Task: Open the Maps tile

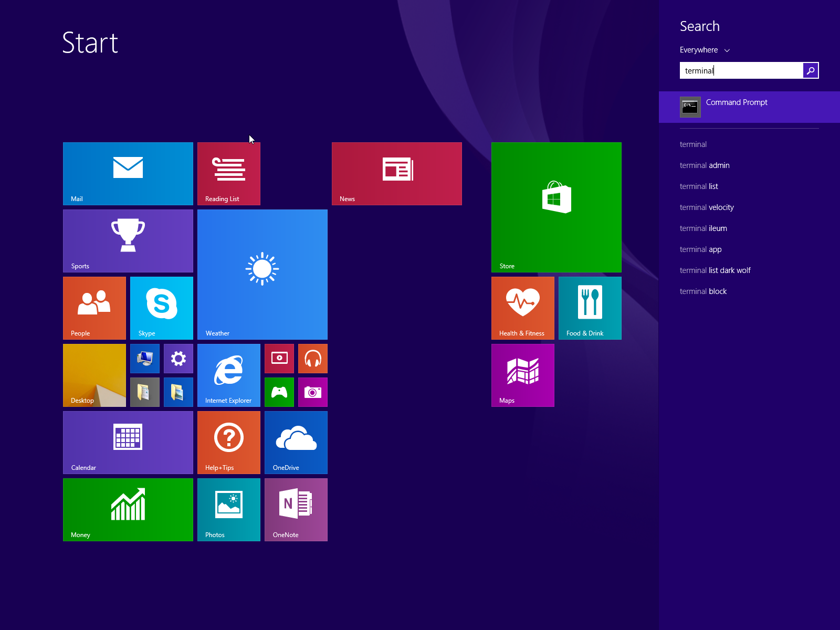Action: [522, 375]
